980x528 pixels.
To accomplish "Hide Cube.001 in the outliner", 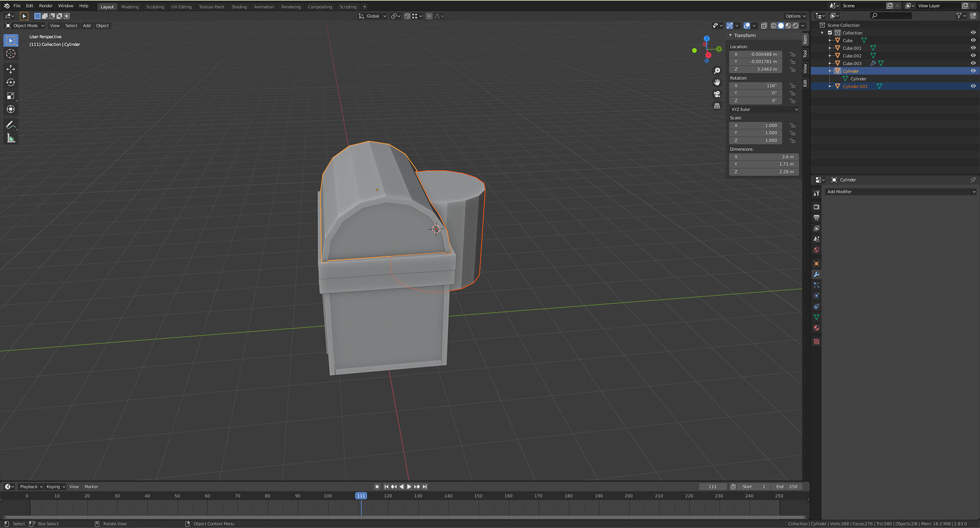I will coord(973,48).
